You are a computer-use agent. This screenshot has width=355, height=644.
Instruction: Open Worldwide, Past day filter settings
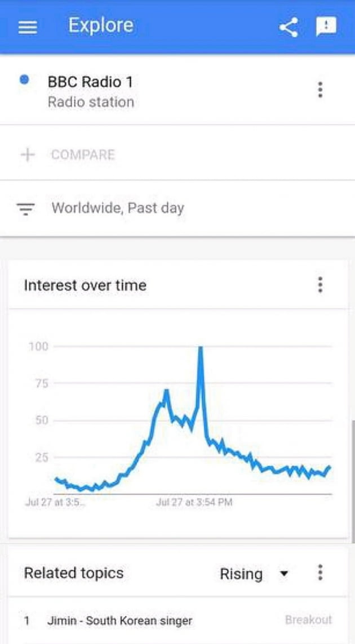point(118,208)
